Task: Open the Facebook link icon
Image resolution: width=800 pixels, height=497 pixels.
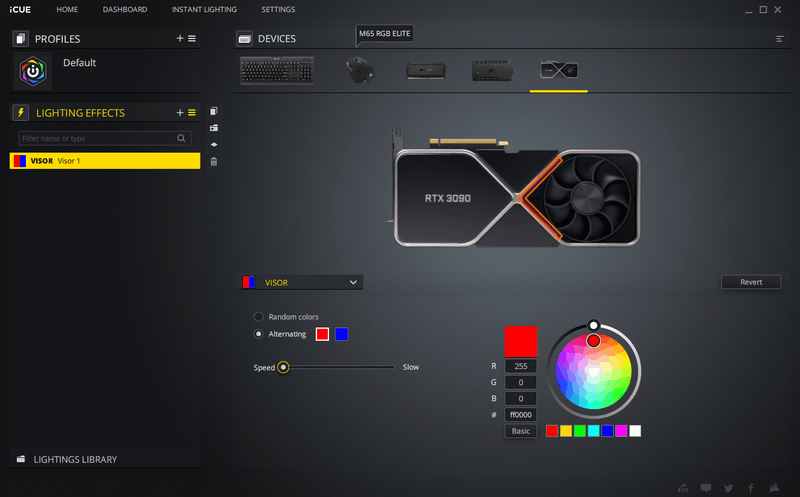Action: (x=751, y=488)
